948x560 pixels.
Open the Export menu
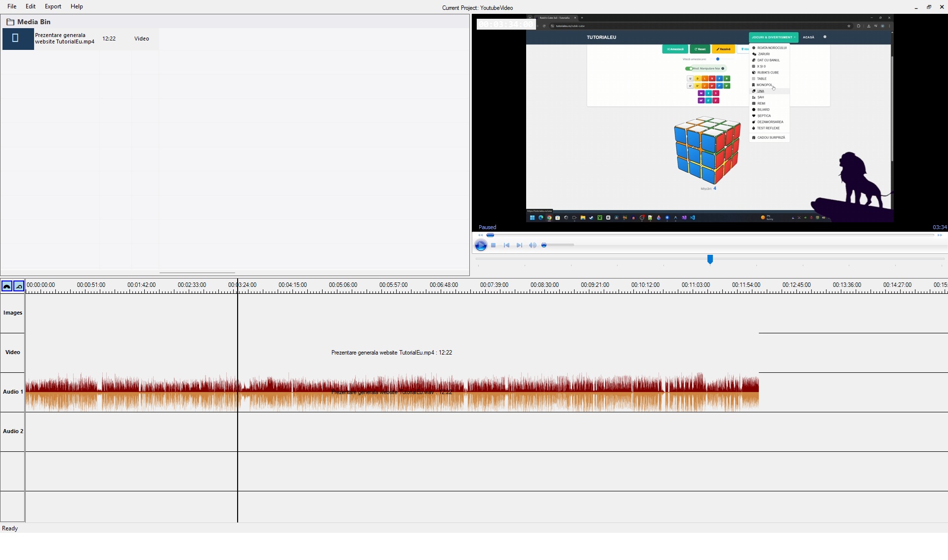[x=52, y=6]
